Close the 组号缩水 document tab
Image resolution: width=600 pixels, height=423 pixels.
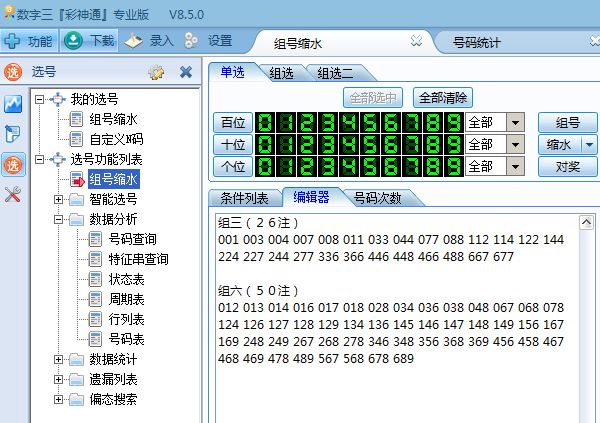click(416, 40)
